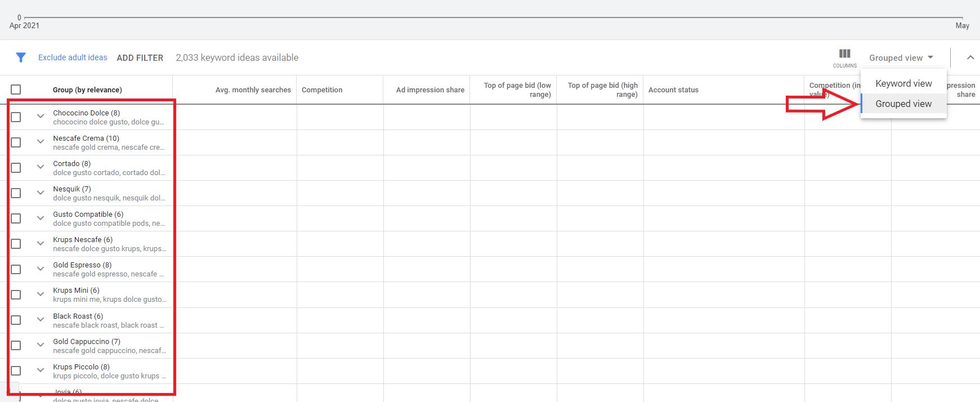
Task: Check the Chococino Dolce group checkbox
Action: point(16,117)
